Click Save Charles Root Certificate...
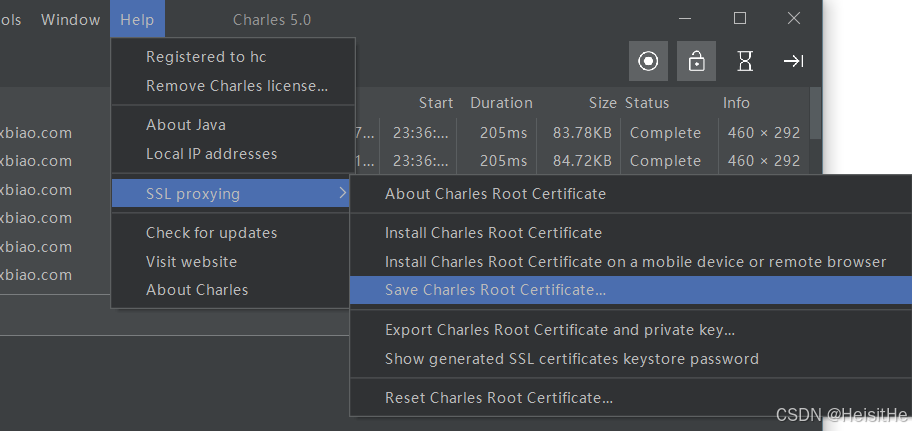The height and width of the screenshot is (431, 912). [631, 290]
